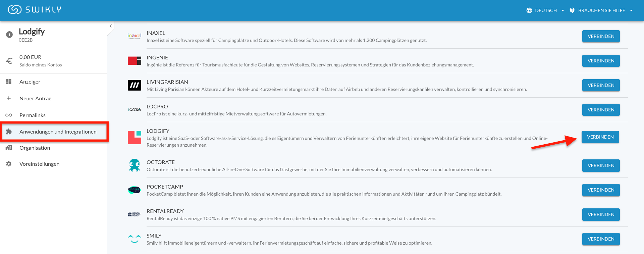Image resolution: width=644 pixels, height=254 pixels.
Task: Click the plus icon for Neuer Antrag
Action: pos(9,98)
